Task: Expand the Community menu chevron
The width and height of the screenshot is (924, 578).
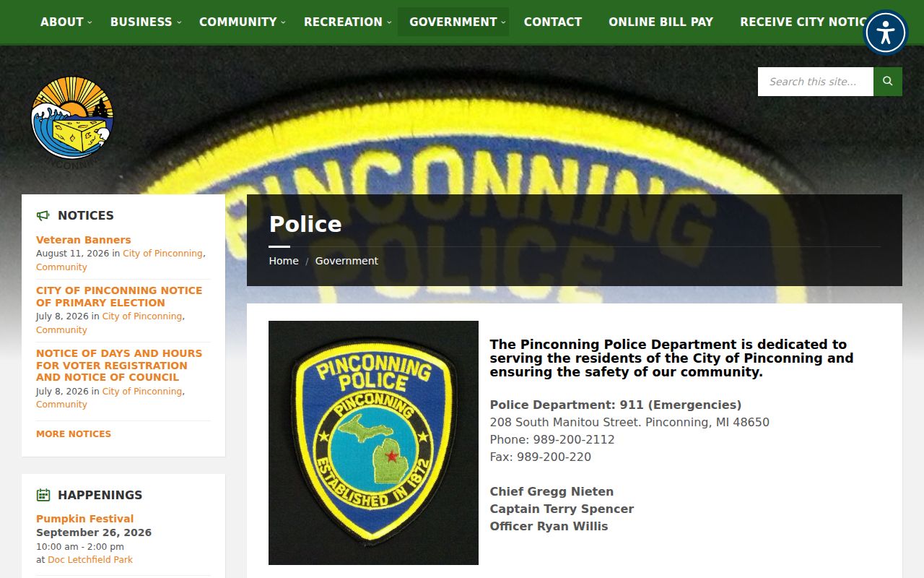Action: point(284,22)
